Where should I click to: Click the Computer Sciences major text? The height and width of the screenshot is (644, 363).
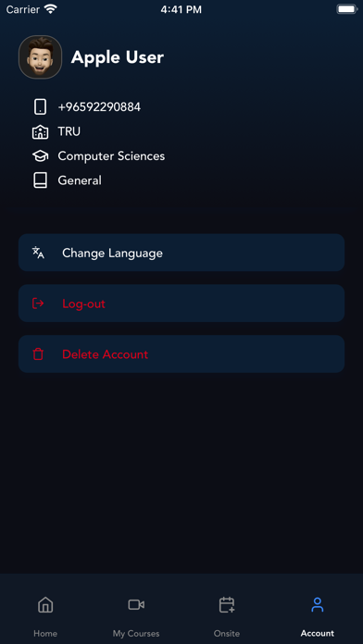pos(111,156)
